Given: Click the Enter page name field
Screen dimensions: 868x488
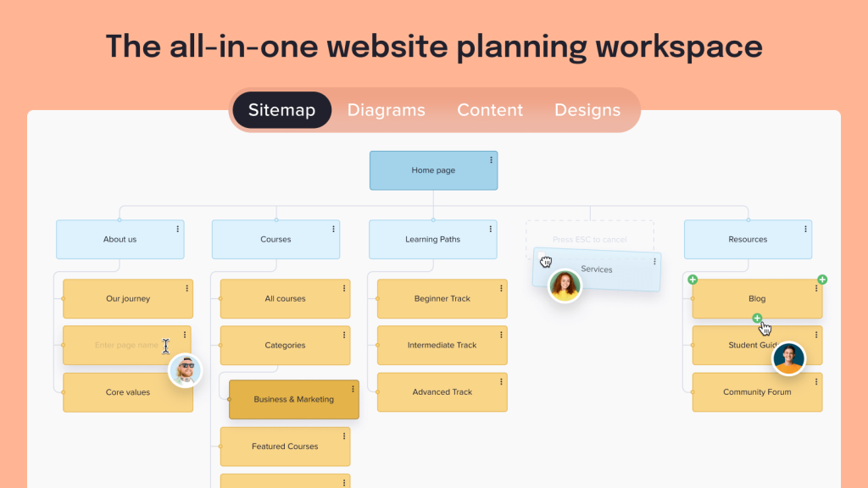Looking at the screenshot, I should (126, 346).
